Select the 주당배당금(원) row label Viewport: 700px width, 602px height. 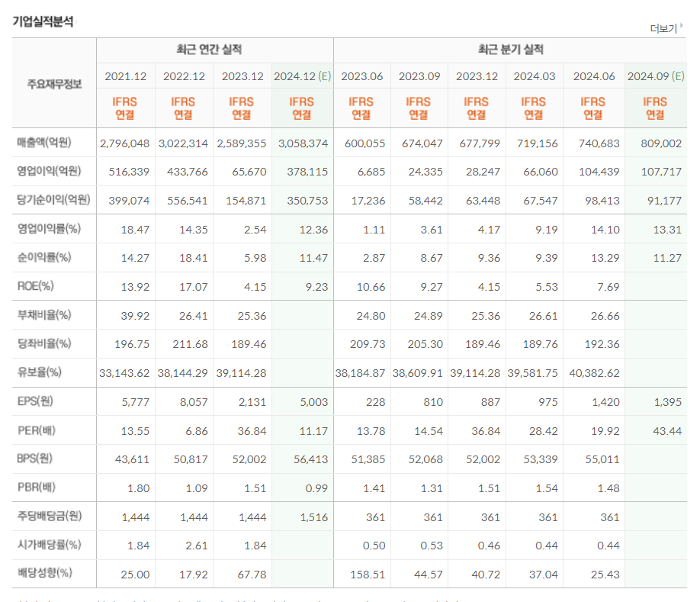50,517
